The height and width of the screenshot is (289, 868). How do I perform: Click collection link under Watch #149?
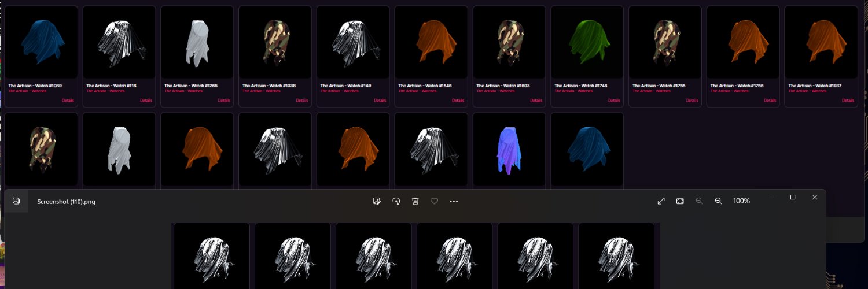[339, 91]
